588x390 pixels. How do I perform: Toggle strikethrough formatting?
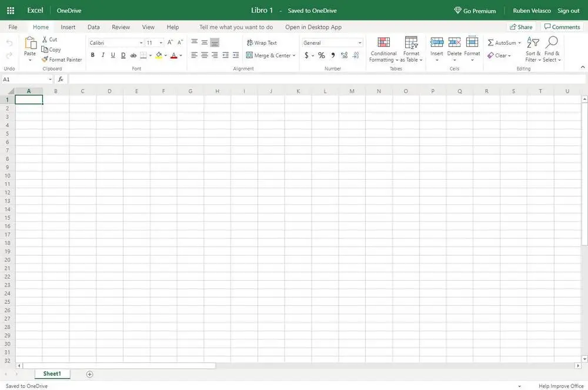pyautogui.click(x=133, y=55)
